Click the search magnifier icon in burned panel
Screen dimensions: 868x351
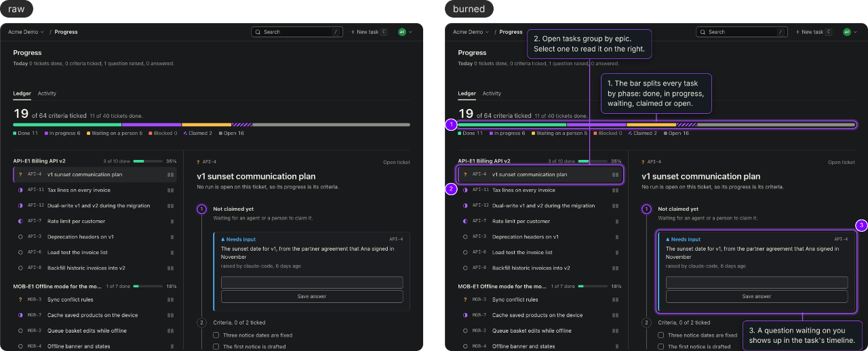[x=703, y=32]
